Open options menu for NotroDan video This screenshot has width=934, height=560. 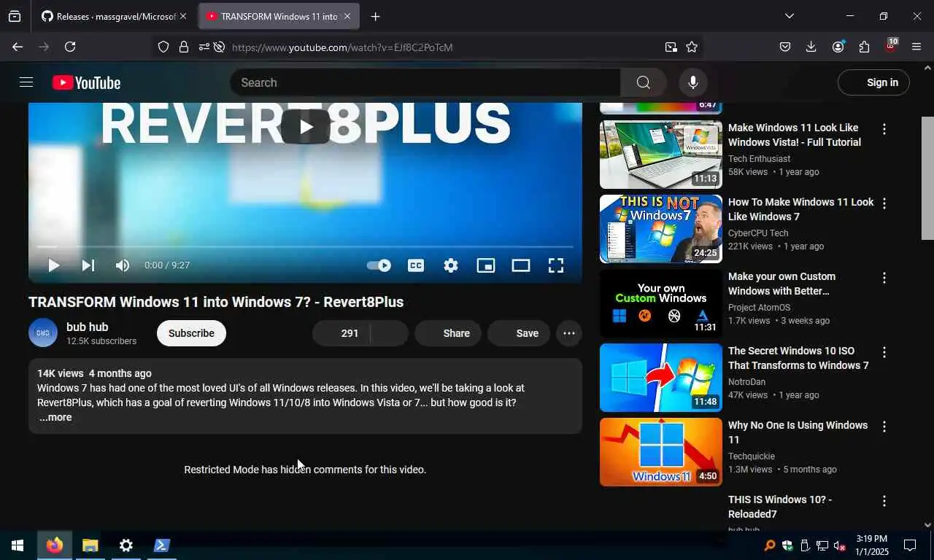pos(884,352)
